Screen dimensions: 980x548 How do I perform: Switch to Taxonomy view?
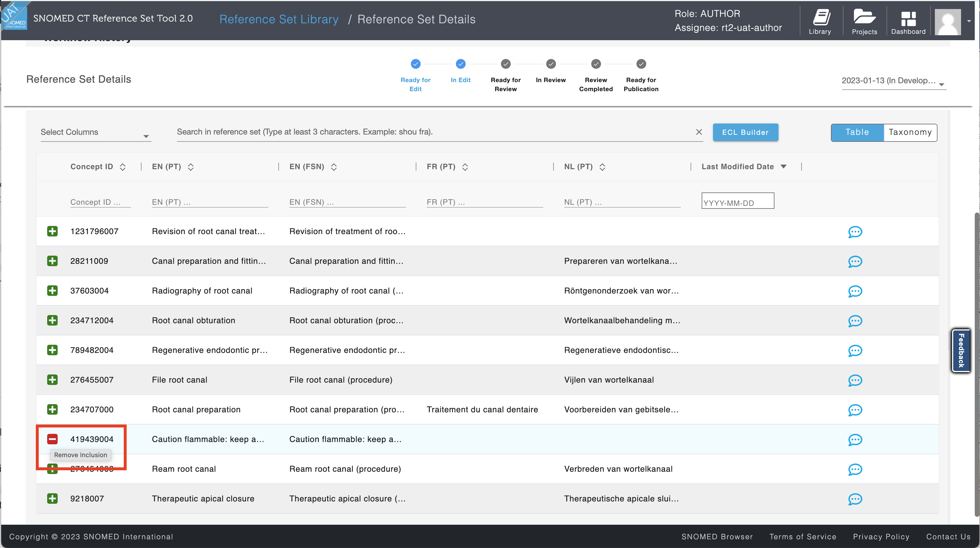point(910,132)
